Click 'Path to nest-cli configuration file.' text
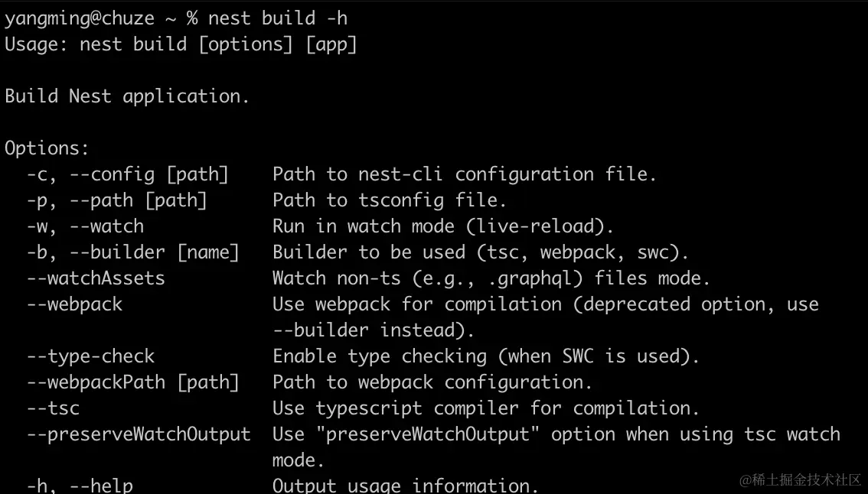The image size is (868, 494). coord(465,174)
